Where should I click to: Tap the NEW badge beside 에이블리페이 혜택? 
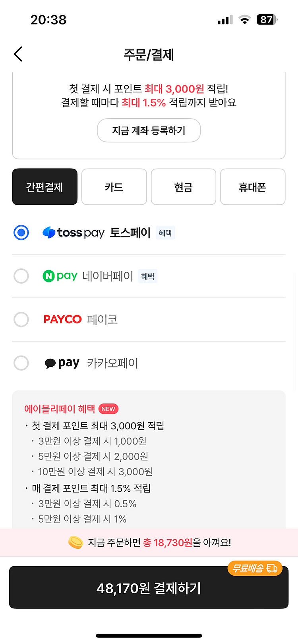(x=108, y=409)
